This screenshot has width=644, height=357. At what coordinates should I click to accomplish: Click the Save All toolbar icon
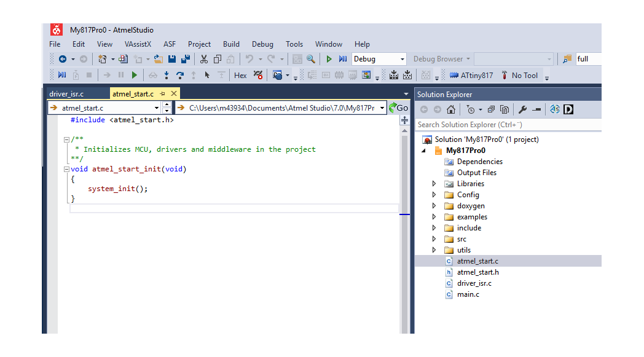(x=184, y=59)
